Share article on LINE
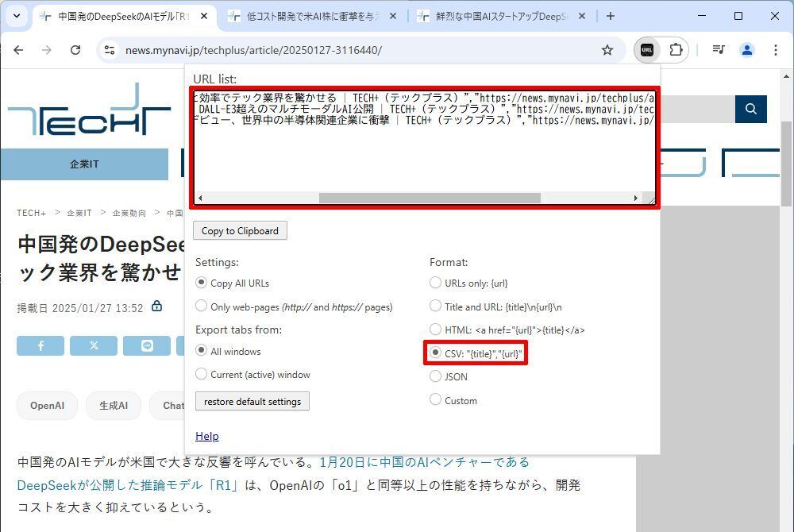Viewport: 794px width, 532px height. [147, 345]
